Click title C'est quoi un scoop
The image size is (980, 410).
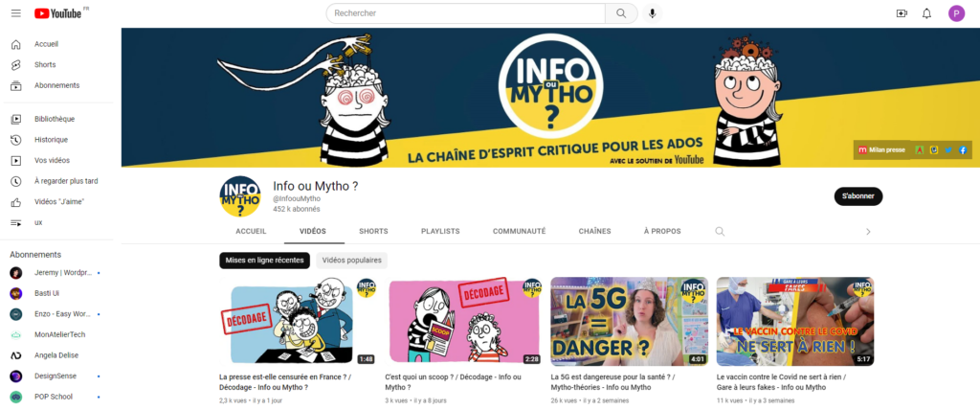(x=453, y=382)
